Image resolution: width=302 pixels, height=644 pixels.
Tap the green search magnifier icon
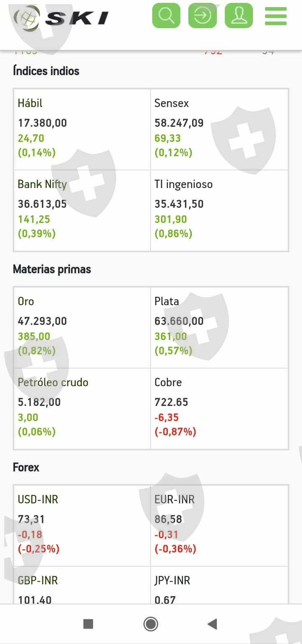pyautogui.click(x=166, y=16)
